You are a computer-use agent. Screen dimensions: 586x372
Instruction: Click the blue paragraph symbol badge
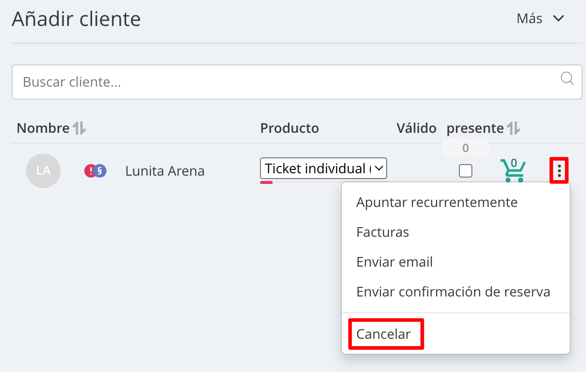click(100, 171)
